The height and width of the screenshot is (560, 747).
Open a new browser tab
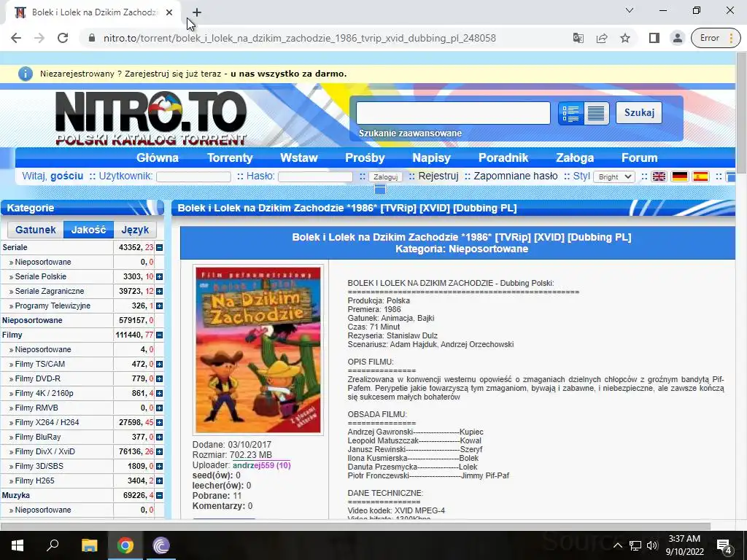click(x=197, y=12)
